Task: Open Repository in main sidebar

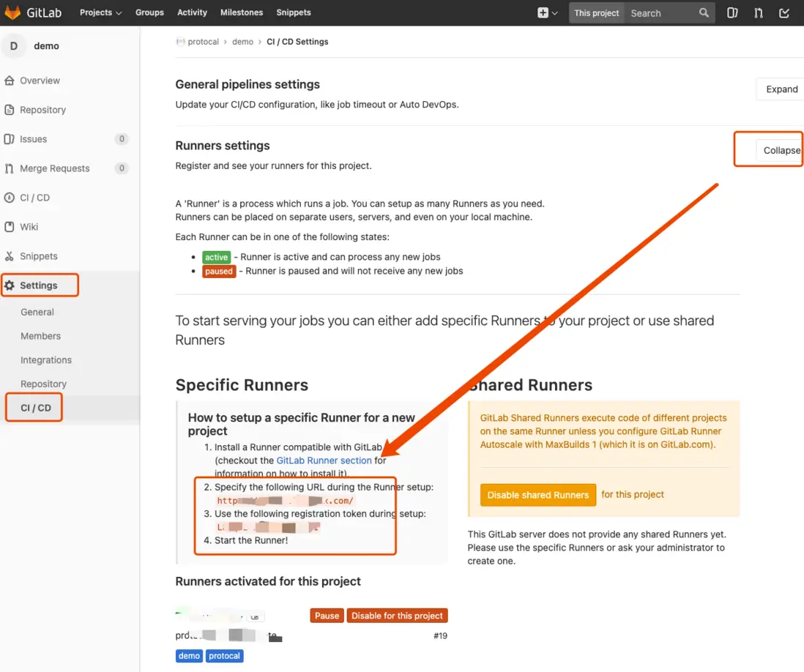Action: click(x=42, y=110)
